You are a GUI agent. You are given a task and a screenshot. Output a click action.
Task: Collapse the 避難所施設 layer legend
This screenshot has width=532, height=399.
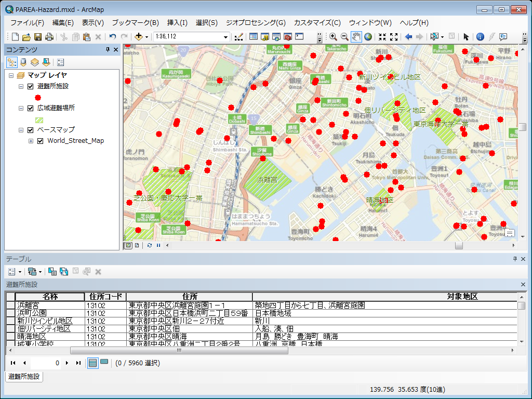tap(21, 87)
